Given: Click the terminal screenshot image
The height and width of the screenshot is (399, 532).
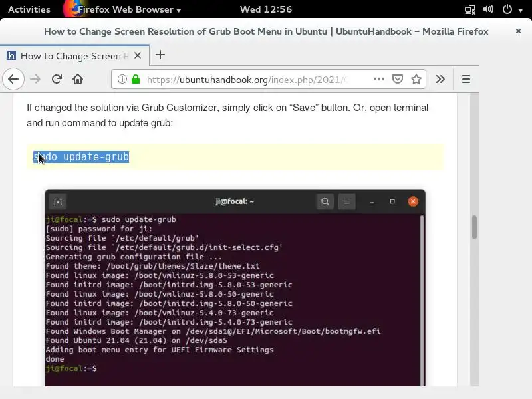Looking at the screenshot, I should point(235,288).
